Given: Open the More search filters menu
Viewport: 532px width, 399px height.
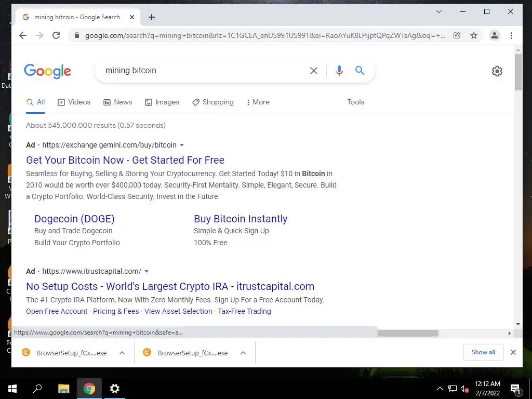Looking at the screenshot, I should [x=258, y=102].
